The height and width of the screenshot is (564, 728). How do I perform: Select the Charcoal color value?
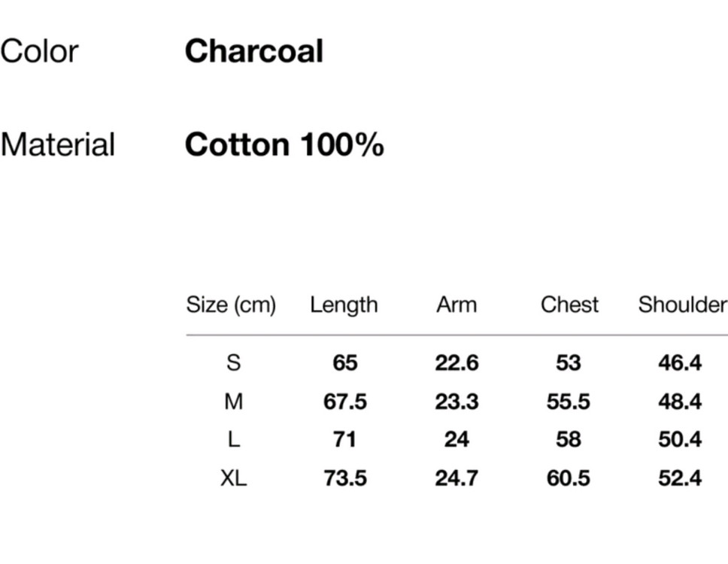253,52
